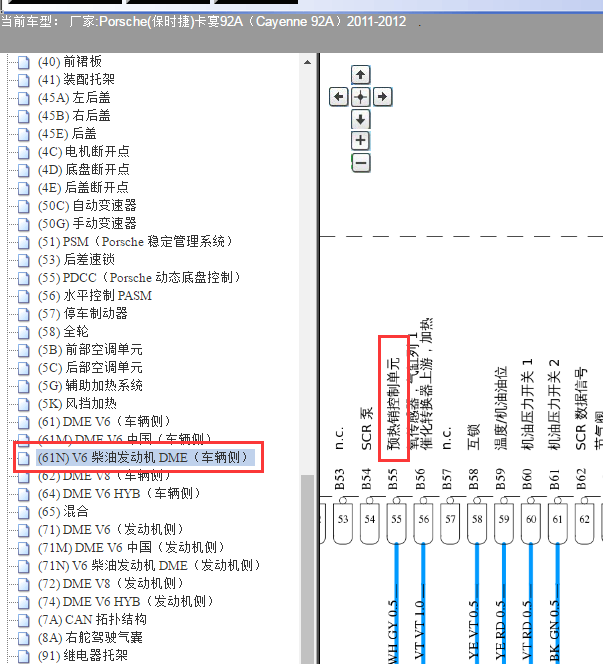Click the page icon beside (41) 装配托架
Screen dimensions: 603x664
coord(24,80)
